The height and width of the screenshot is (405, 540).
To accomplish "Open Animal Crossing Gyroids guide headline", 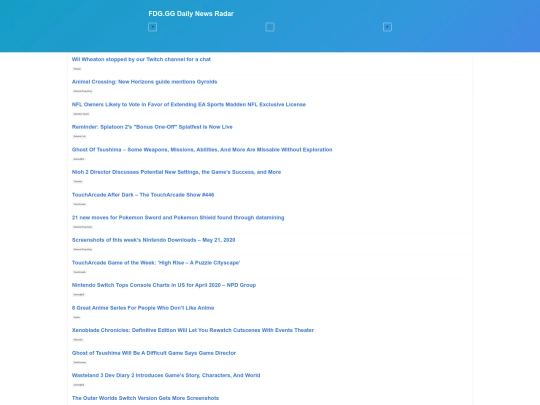I will 144,82.
